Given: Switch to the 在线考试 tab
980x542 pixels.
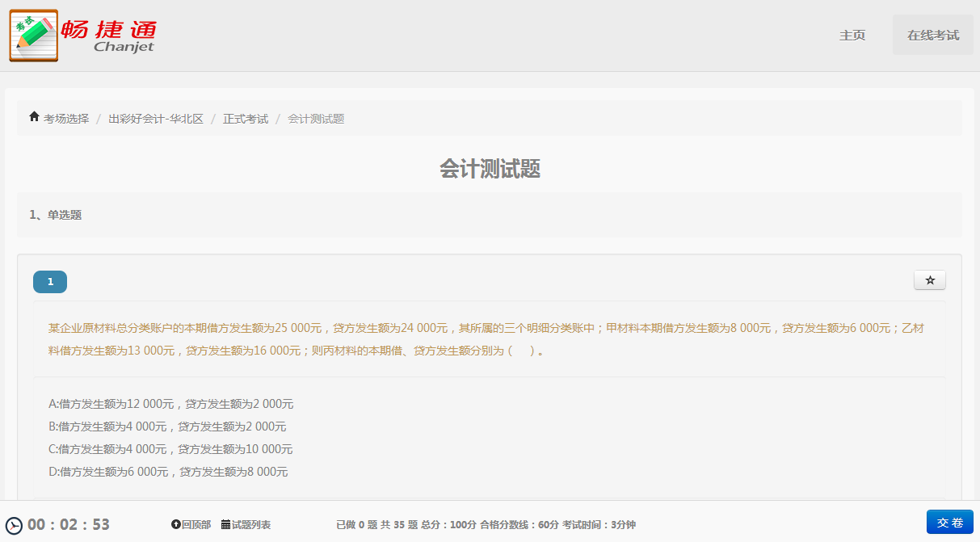Looking at the screenshot, I should click(x=932, y=36).
